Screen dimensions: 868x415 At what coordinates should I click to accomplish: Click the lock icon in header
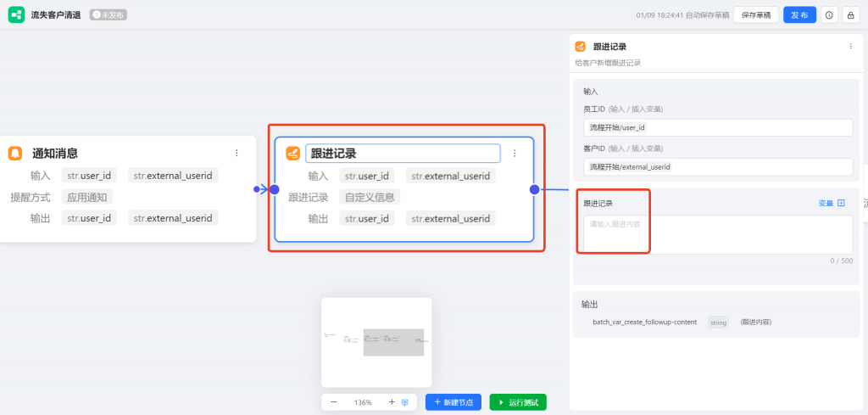(x=849, y=15)
